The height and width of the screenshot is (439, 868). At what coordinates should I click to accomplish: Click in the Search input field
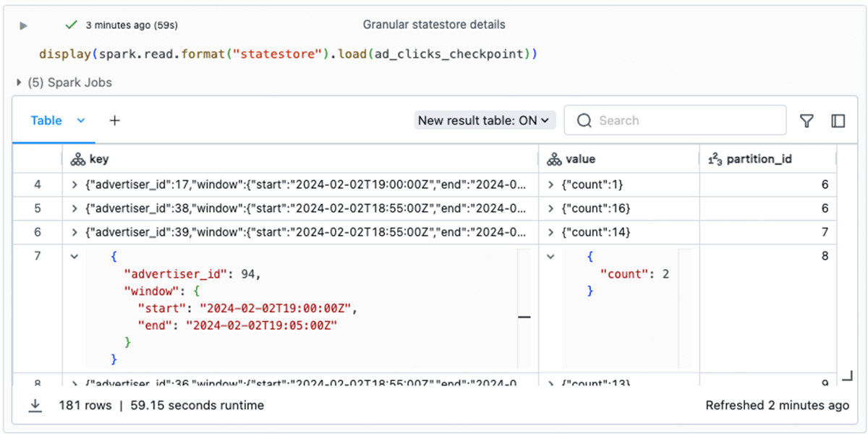click(x=684, y=121)
